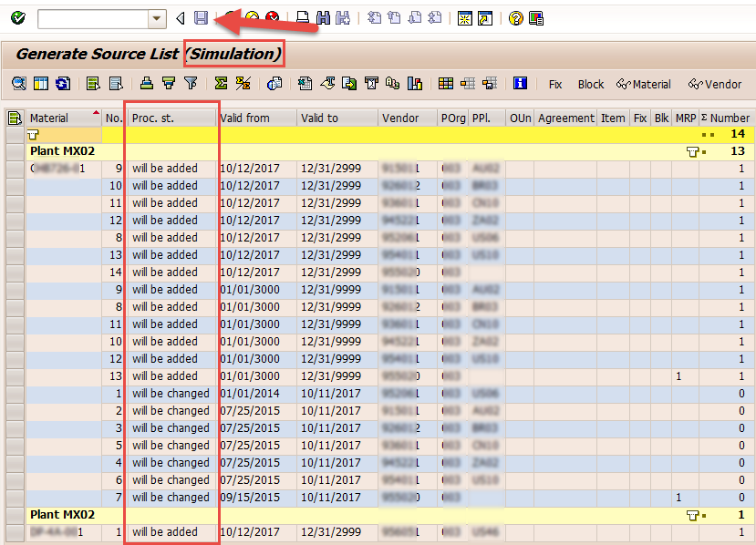Send list to mail recipient
The image size is (756, 545).
point(371,84)
